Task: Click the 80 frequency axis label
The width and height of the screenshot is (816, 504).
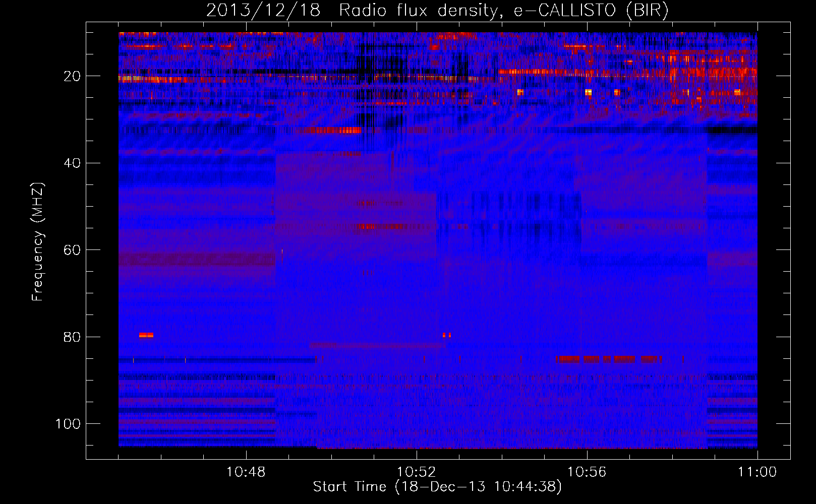Action: pyautogui.click(x=72, y=337)
